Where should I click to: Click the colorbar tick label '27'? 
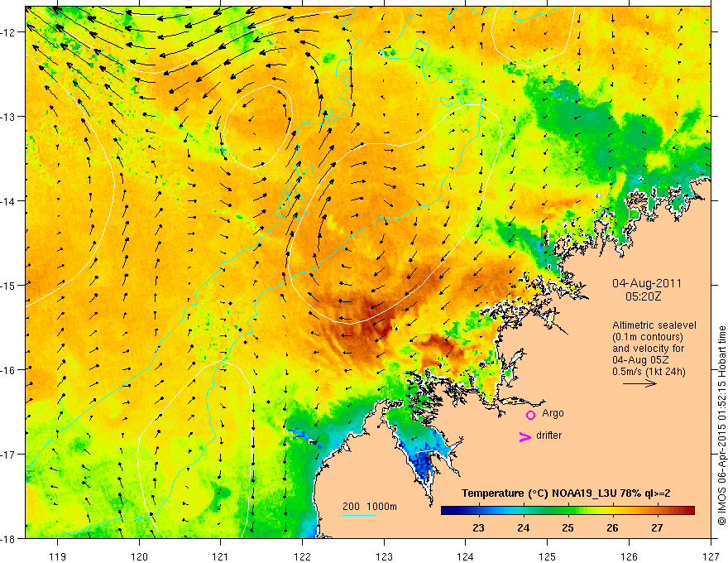point(657,527)
